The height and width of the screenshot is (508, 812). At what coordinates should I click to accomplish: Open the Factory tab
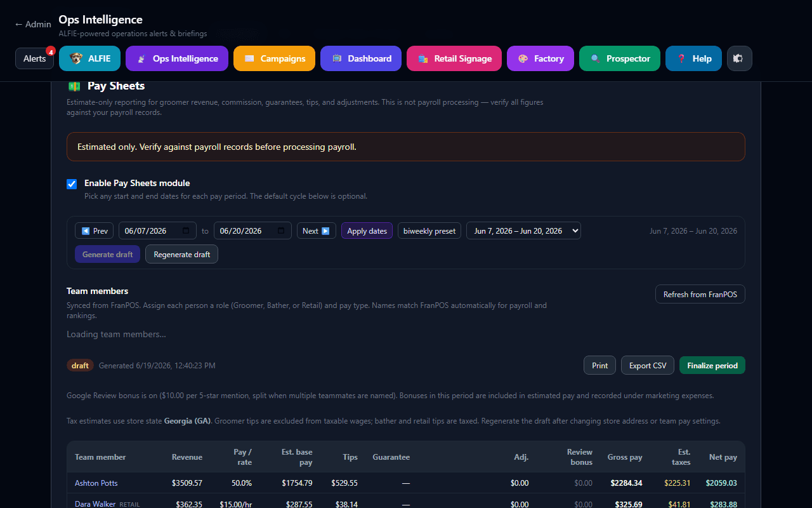[540, 58]
